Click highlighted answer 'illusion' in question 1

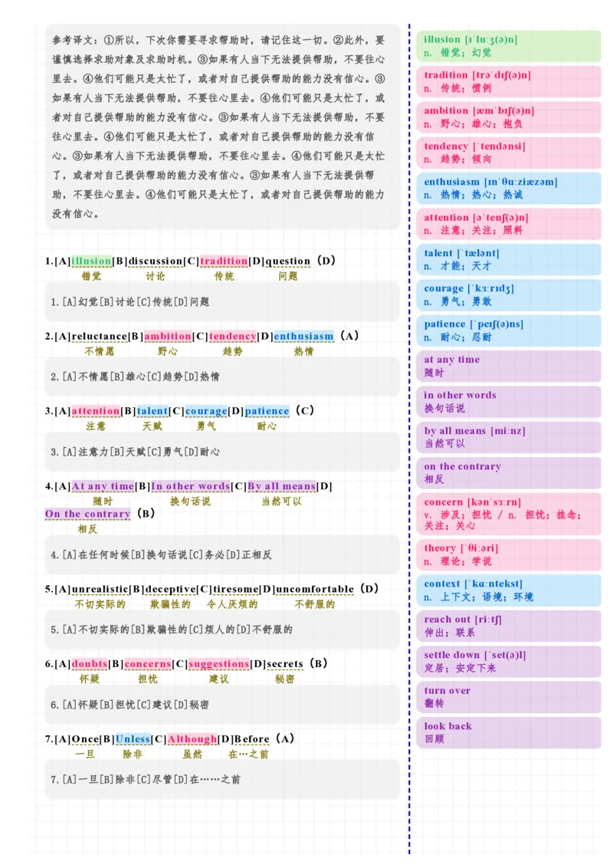coord(91,261)
